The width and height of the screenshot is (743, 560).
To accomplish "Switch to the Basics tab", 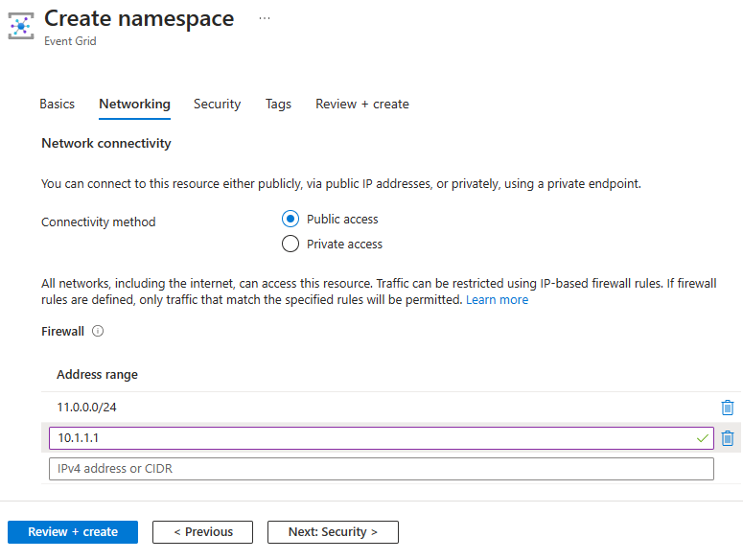I will coord(58,105).
